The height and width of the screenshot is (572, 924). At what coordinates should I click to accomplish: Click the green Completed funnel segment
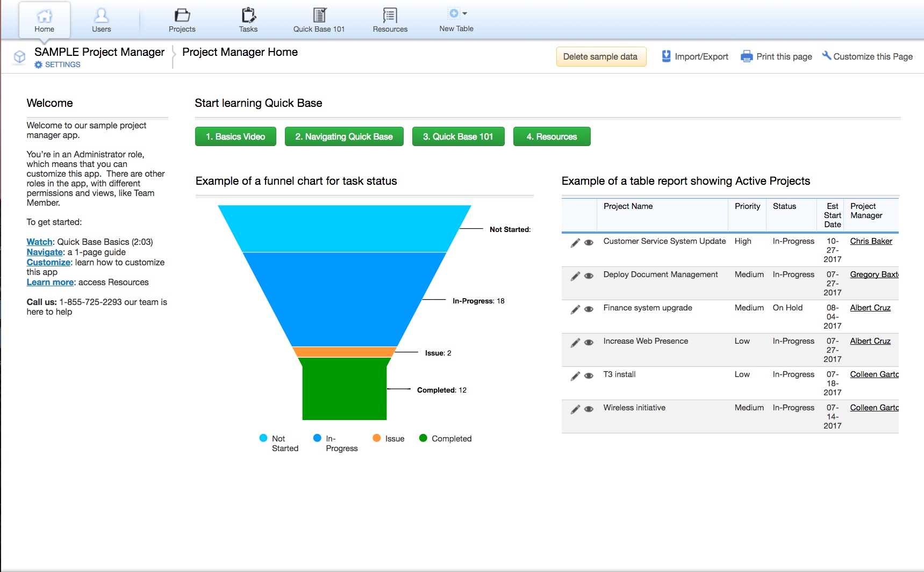click(344, 389)
